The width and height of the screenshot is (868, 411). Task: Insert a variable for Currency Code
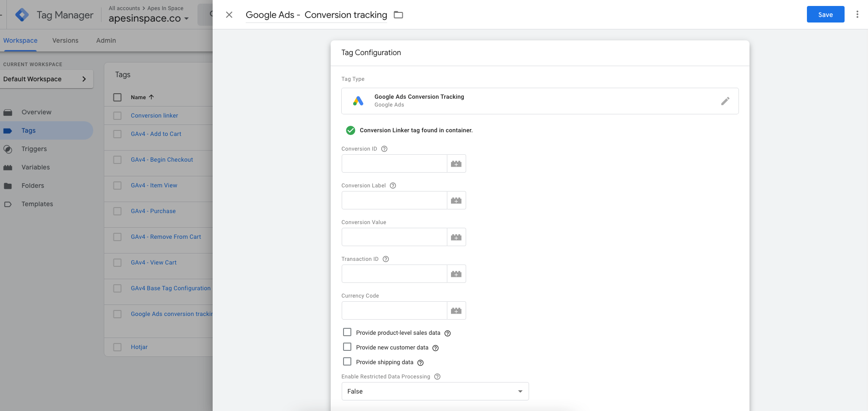(x=456, y=310)
